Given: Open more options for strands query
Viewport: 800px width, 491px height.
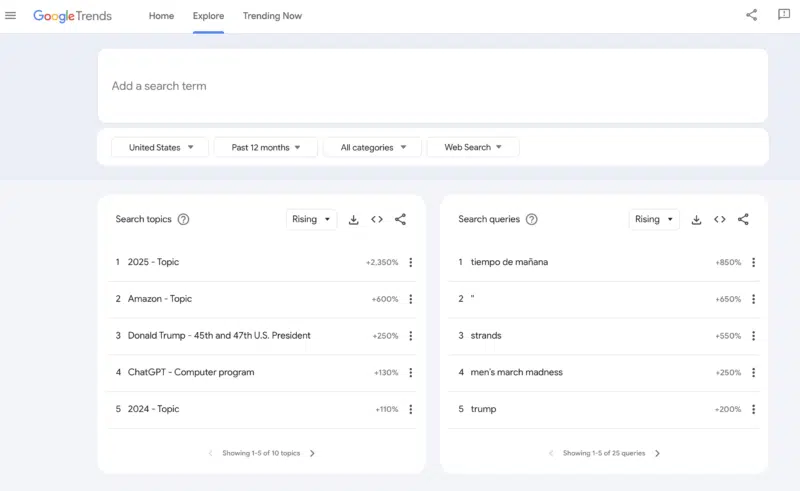Looking at the screenshot, I should pos(754,336).
